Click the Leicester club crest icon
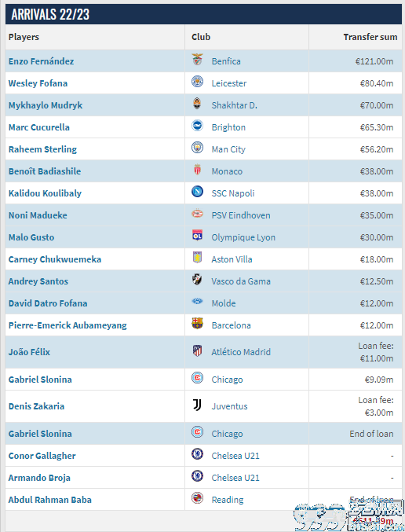 click(197, 82)
